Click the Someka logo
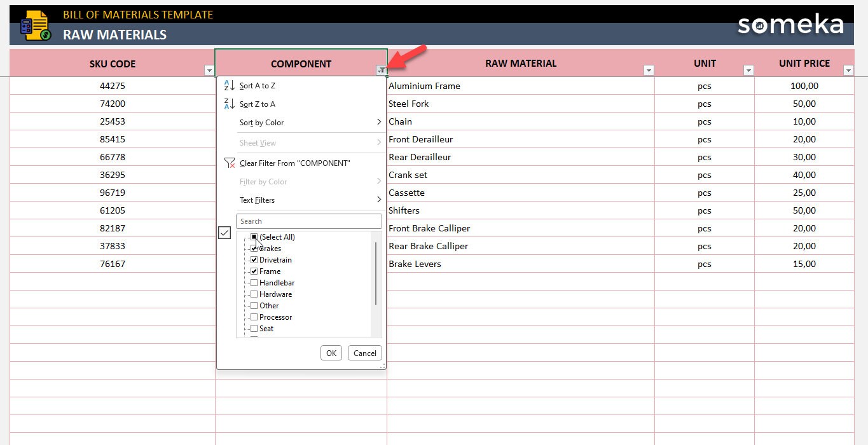This screenshot has height=445, width=868. point(790,25)
